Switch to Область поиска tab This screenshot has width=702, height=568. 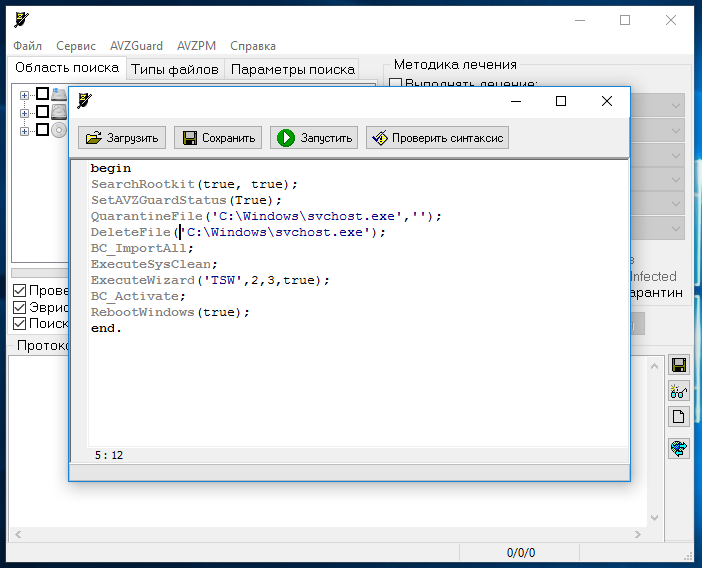pos(67,68)
